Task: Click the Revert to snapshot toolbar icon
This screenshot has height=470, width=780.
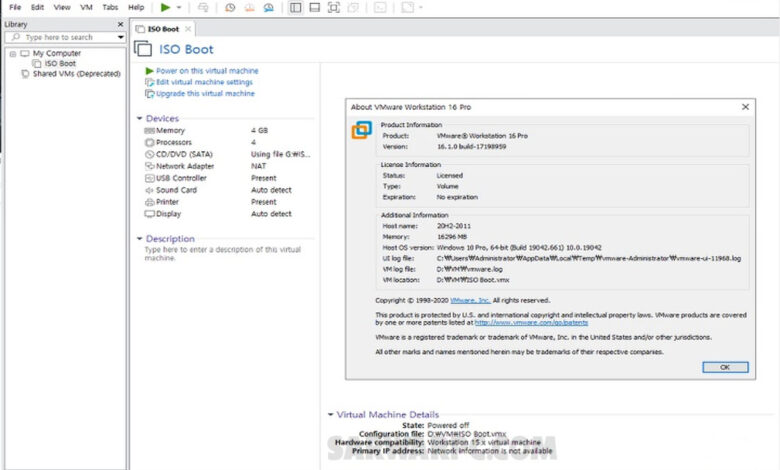Action: pyautogui.click(x=249, y=7)
